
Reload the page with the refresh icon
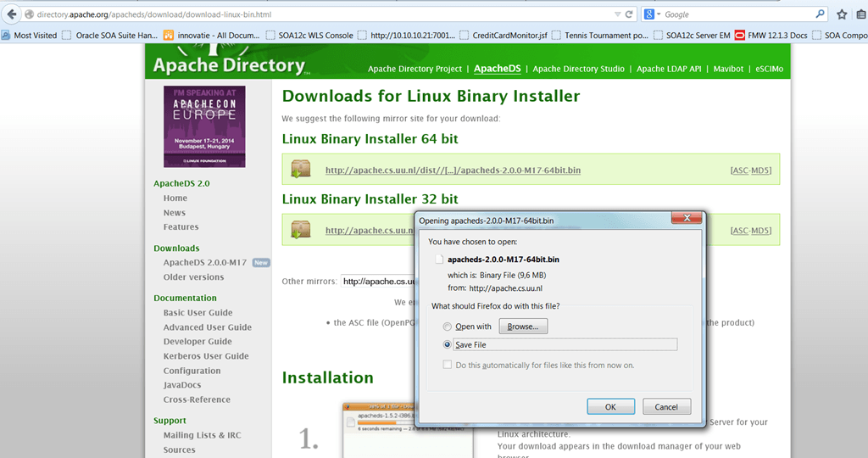click(629, 14)
